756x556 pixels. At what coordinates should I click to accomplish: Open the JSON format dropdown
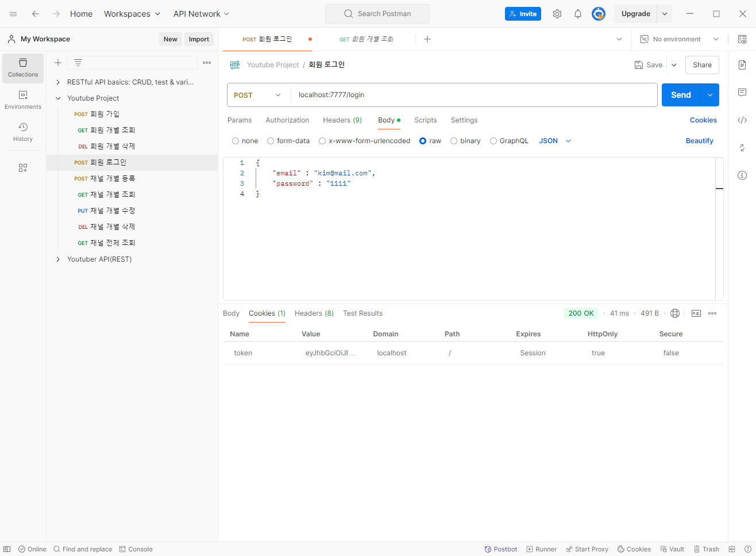[555, 141]
